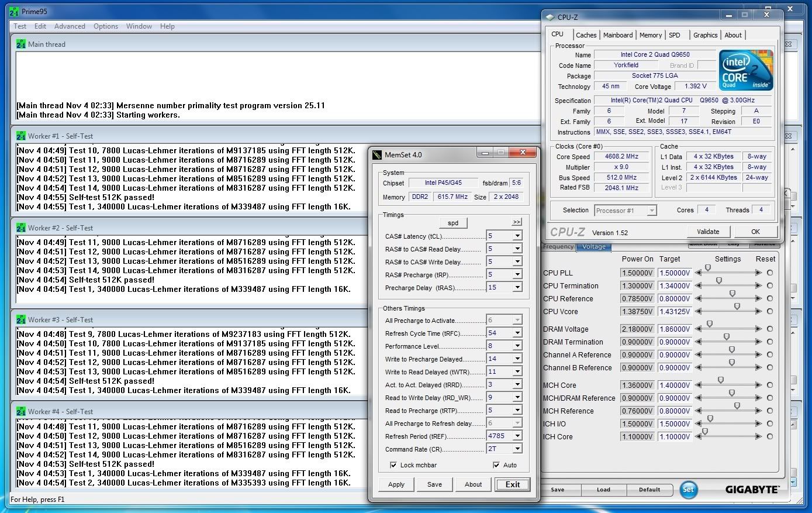Click the CPU Reference voltage slider thumb
This screenshot has height=513, width=812.
coord(732,294)
